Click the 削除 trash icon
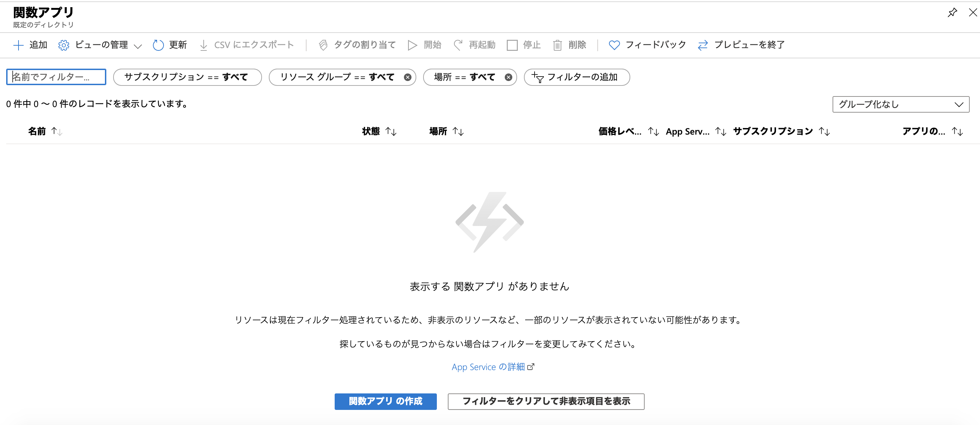Viewport: 980px width, 425px height. click(x=557, y=45)
